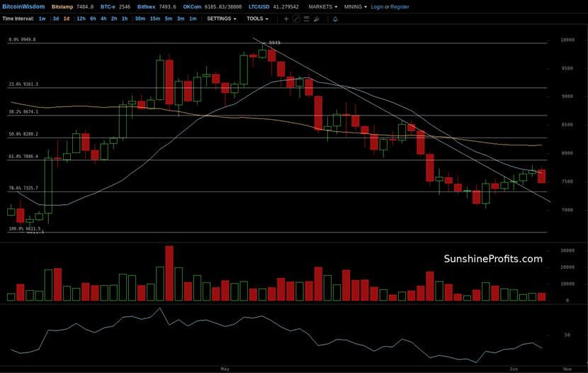Screen dimensions: 588x373
Task: Click the 38.2% 8674.1 Fibonacci label
Action: 23,112
